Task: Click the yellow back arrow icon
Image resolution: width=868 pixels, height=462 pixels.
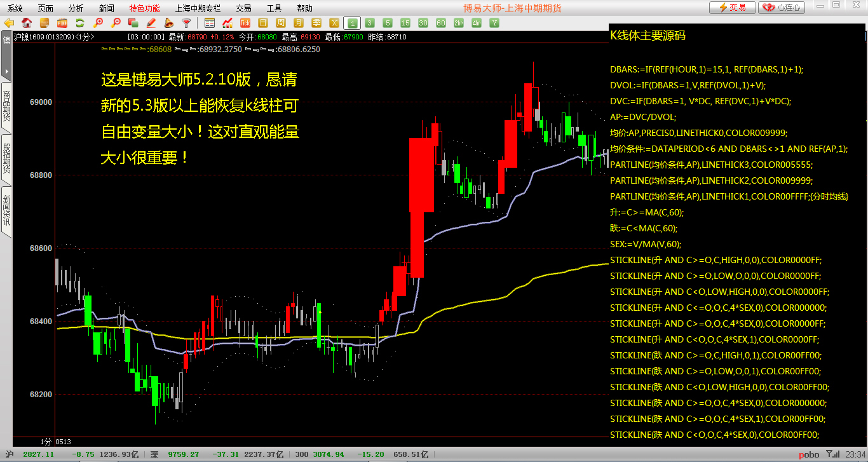Action: pos(9,23)
